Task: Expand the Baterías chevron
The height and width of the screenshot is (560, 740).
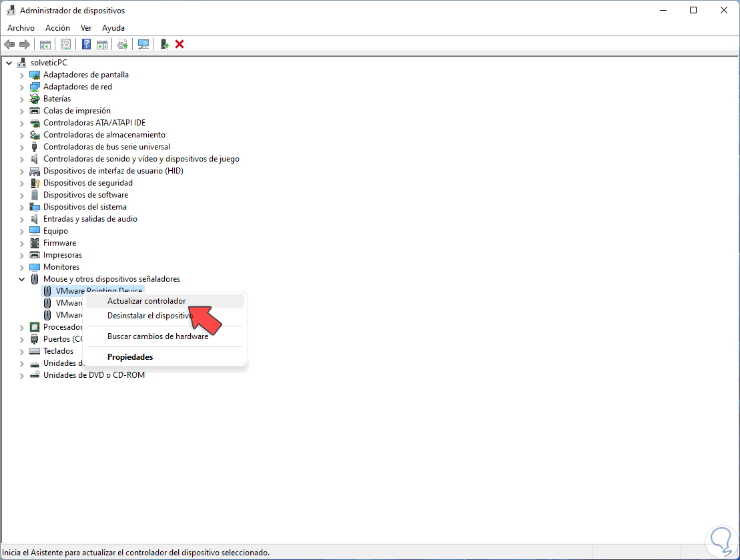Action: point(22,99)
